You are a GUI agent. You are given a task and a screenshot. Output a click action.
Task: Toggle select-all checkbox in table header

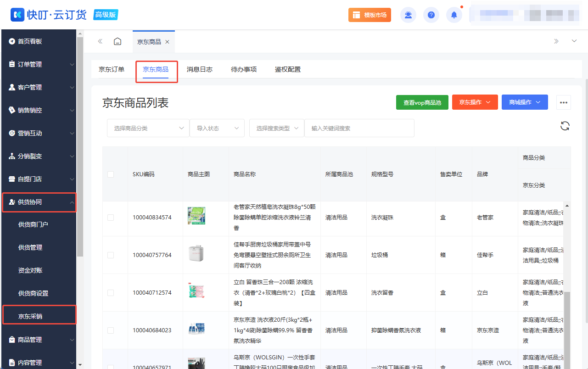[111, 174]
